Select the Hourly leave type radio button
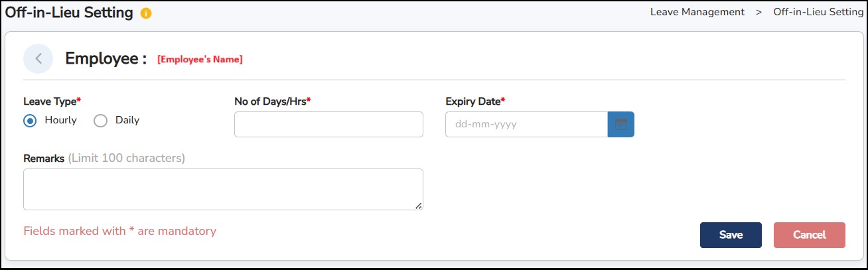Image resolution: width=868 pixels, height=270 pixels. (x=30, y=121)
